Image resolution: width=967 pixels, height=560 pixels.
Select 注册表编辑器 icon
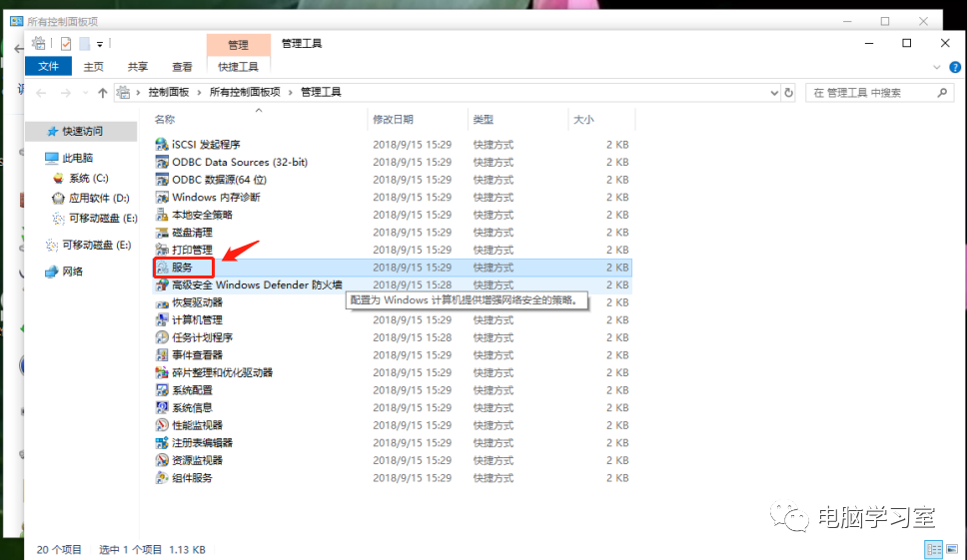[162, 443]
